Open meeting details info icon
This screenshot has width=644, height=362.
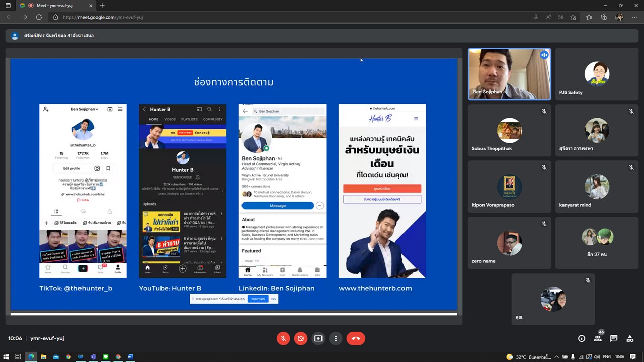pos(582,338)
